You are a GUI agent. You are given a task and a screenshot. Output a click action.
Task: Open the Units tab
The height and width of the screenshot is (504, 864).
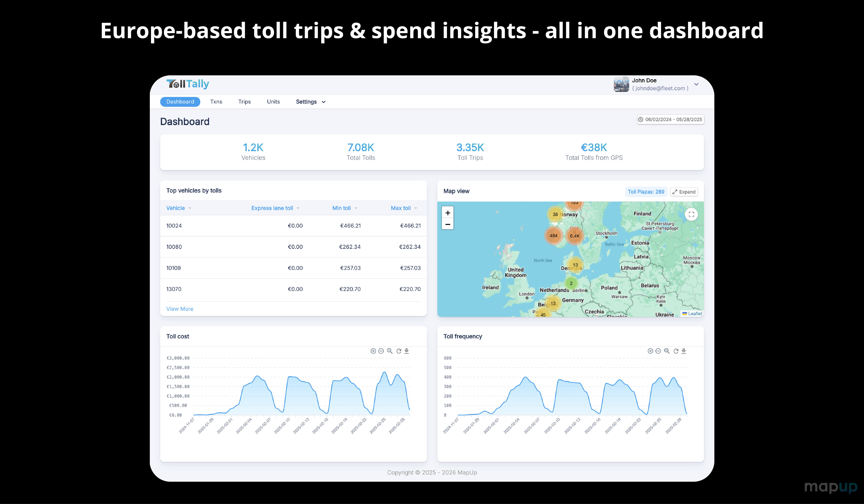pyautogui.click(x=273, y=102)
